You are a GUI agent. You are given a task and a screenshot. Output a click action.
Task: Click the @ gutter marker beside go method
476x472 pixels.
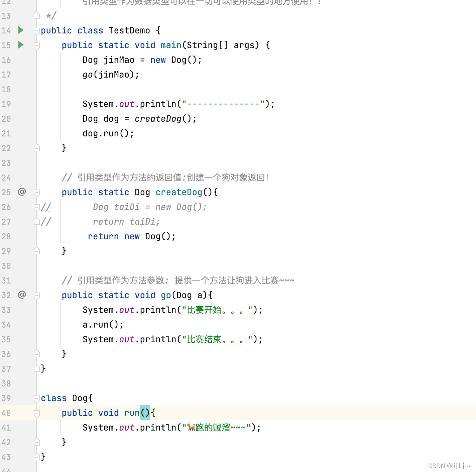(x=22, y=295)
